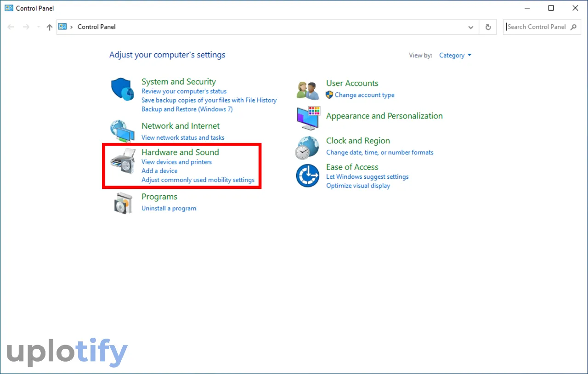
Task: Open the Hardware and Sound category
Action: click(x=180, y=152)
